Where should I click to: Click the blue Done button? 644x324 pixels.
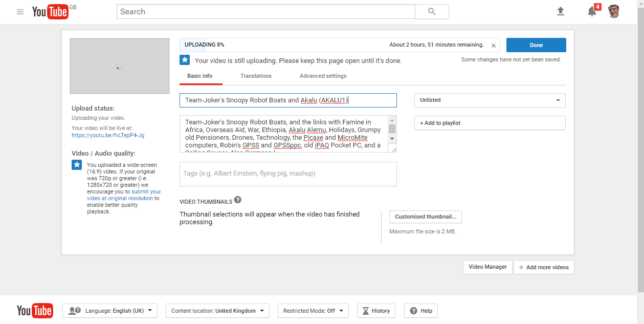[x=536, y=45]
